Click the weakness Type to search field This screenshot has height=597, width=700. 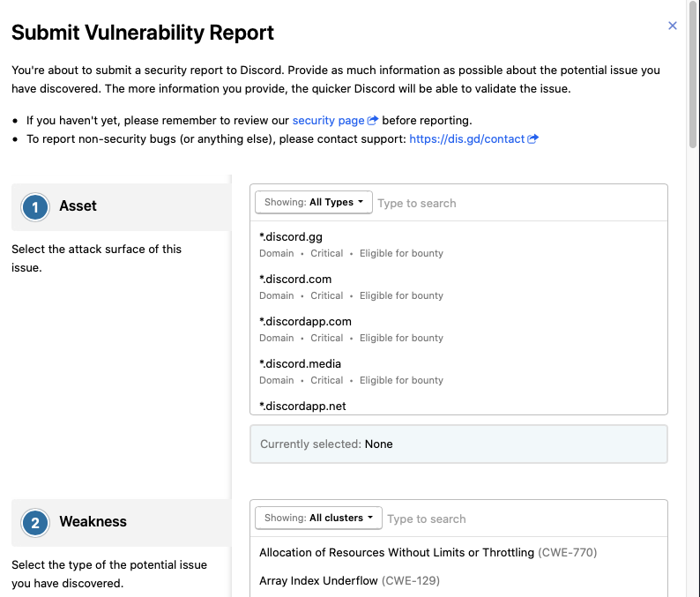(x=525, y=519)
